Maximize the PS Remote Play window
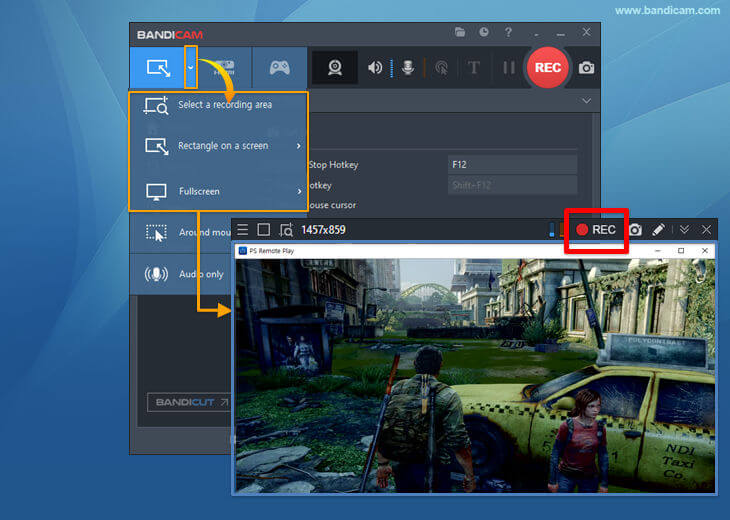This screenshot has height=520, width=730. (681, 251)
